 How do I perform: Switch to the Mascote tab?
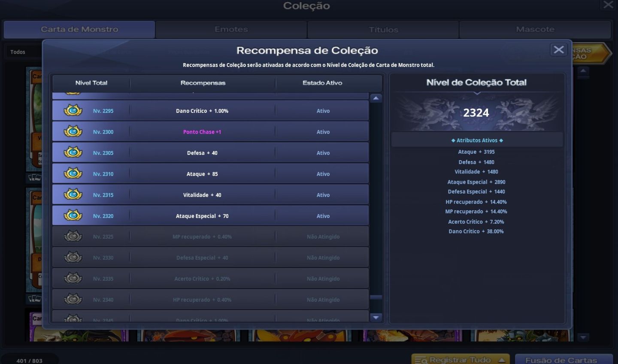pos(535,30)
